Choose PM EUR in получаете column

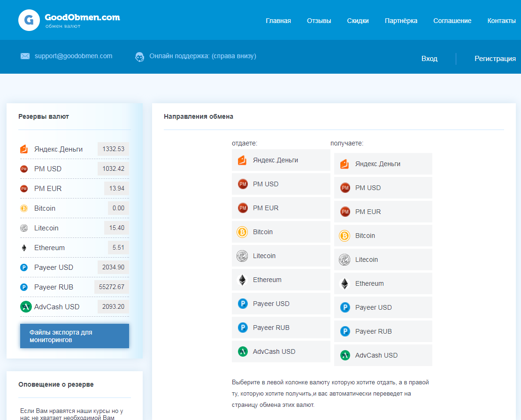click(383, 212)
